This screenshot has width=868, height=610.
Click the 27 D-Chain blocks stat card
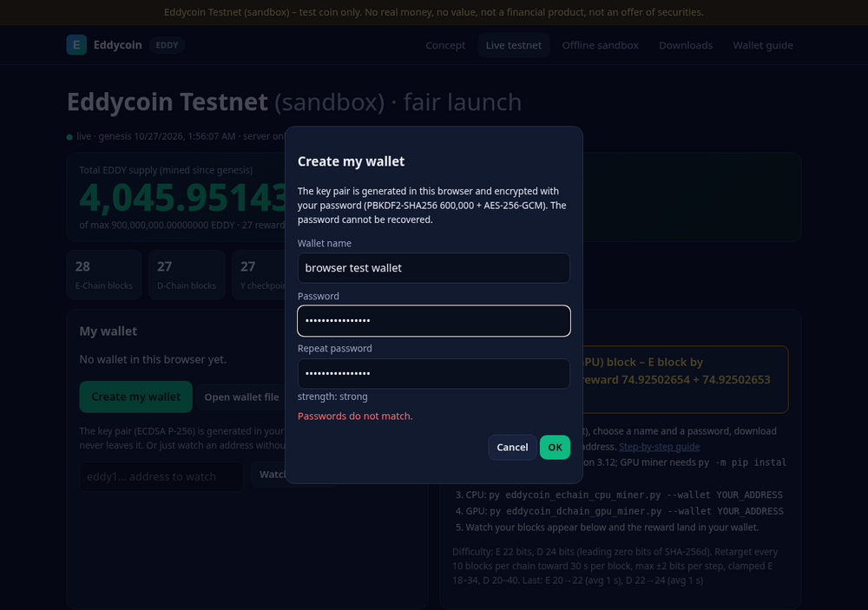point(187,274)
